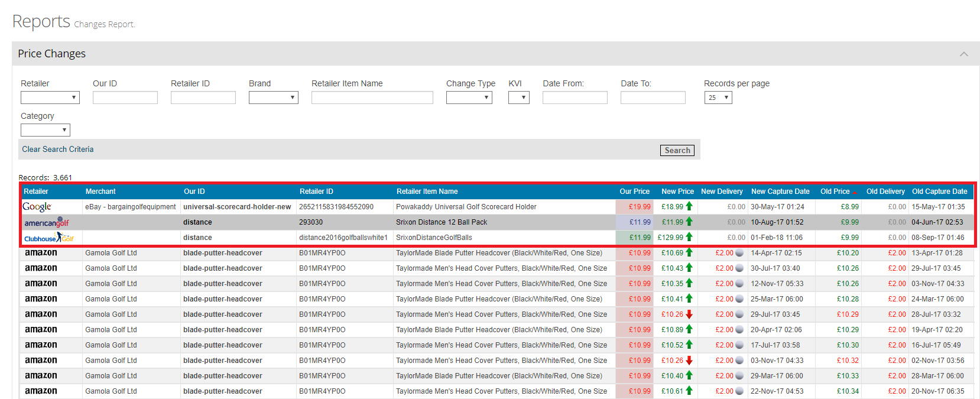Click the green up arrow beside £129.99

click(x=689, y=237)
